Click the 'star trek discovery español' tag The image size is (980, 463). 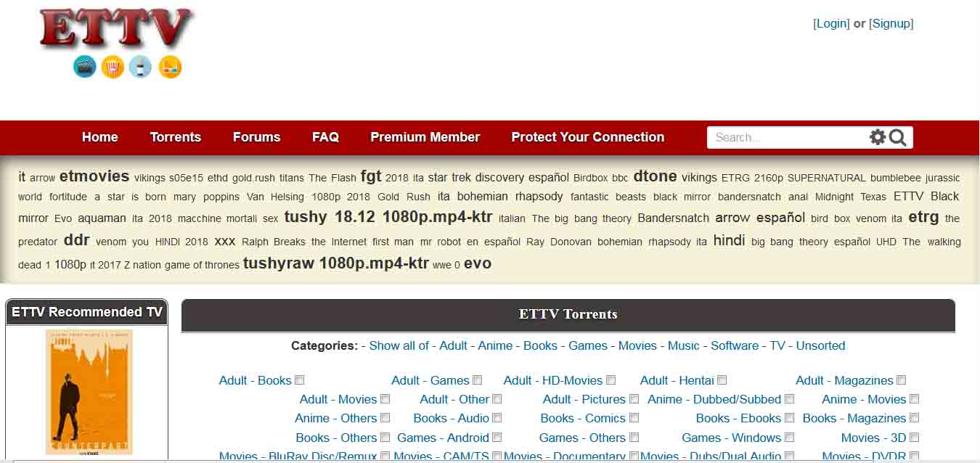pos(499,178)
